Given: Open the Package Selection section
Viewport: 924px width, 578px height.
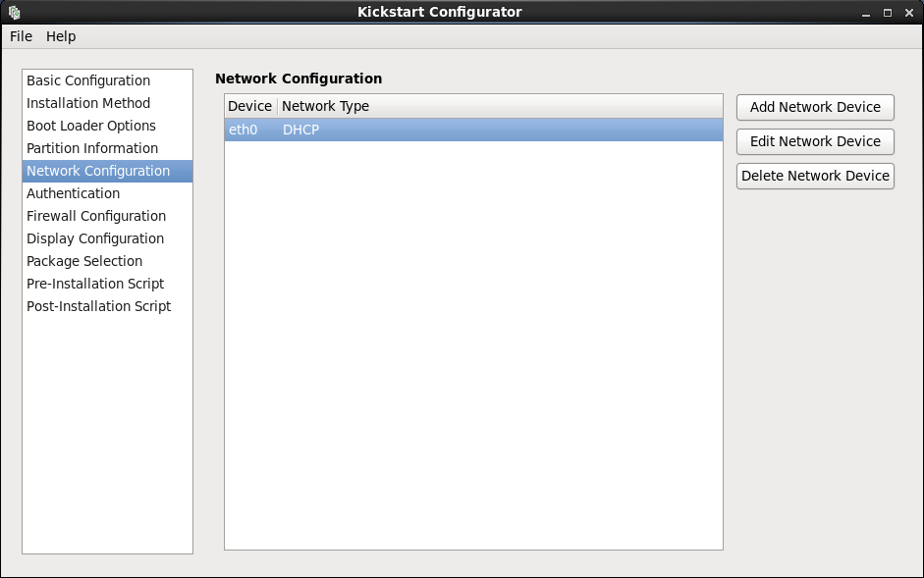Looking at the screenshot, I should tap(84, 261).
